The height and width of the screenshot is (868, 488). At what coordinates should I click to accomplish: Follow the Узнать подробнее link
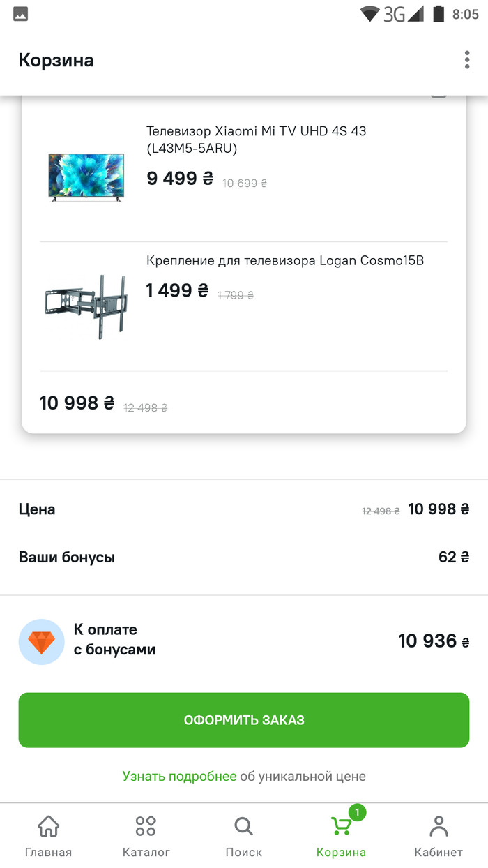(179, 776)
